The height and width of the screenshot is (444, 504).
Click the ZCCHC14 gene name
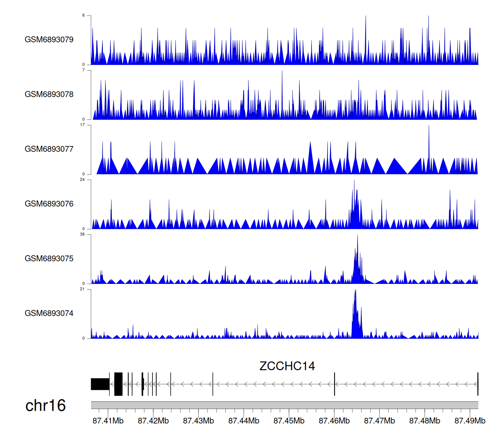(287, 366)
